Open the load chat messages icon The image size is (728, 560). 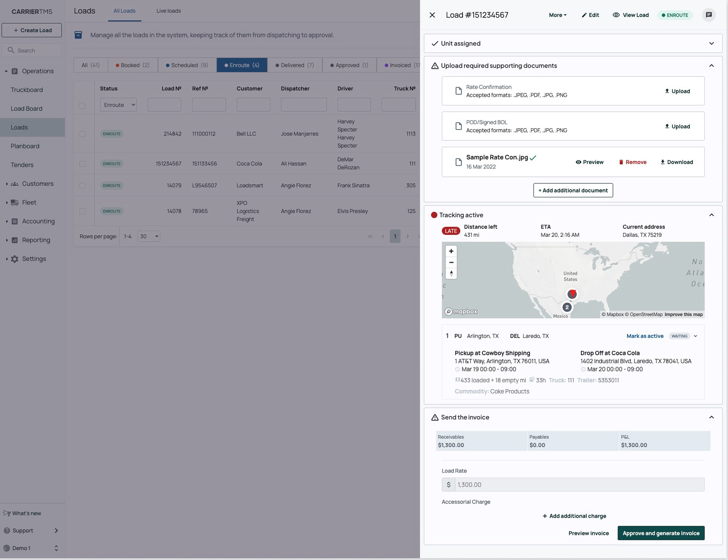point(708,15)
